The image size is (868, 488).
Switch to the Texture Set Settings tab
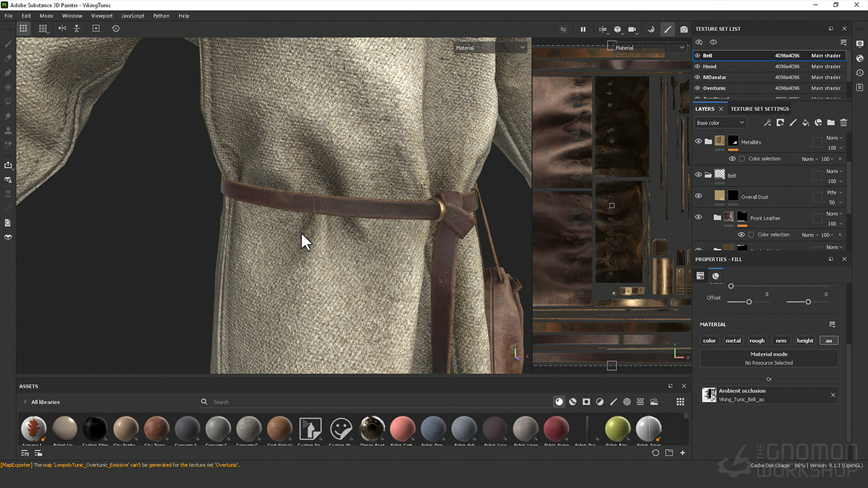tap(759, 108)
